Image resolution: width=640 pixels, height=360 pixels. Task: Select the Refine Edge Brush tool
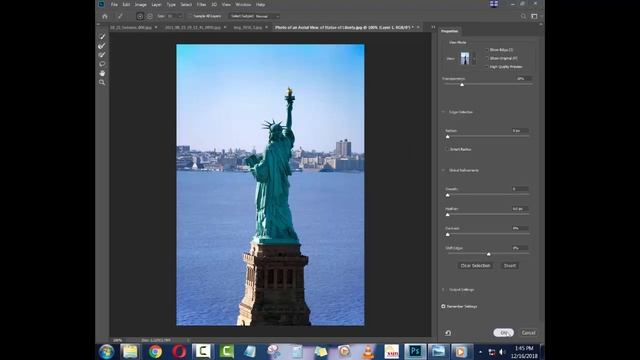click(102, 46)
